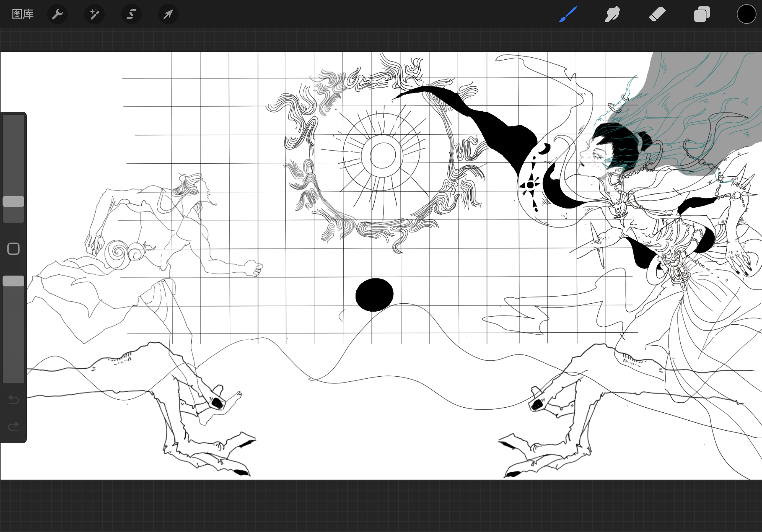The image size is (762, 532).
Task: Tap the square modify button in the sidebar
Action: tap(13, 248)
